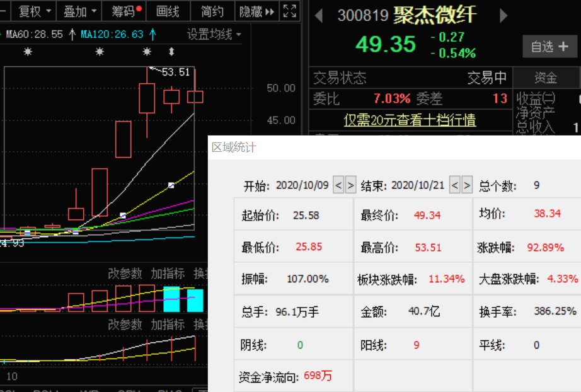Image resolution: width=581 pixels, height=392 pixels.
Task: Click the -0.54% change percentage
Action: point(453,54)
